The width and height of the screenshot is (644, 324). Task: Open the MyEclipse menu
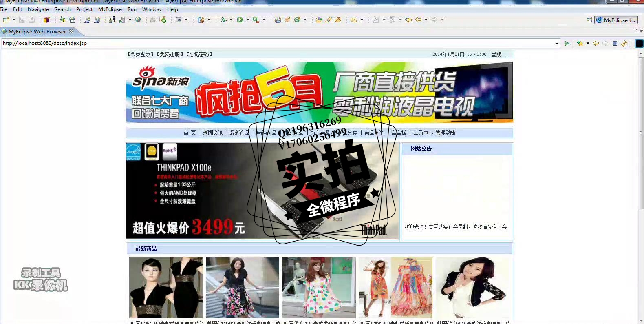click(x=110, y=9)
